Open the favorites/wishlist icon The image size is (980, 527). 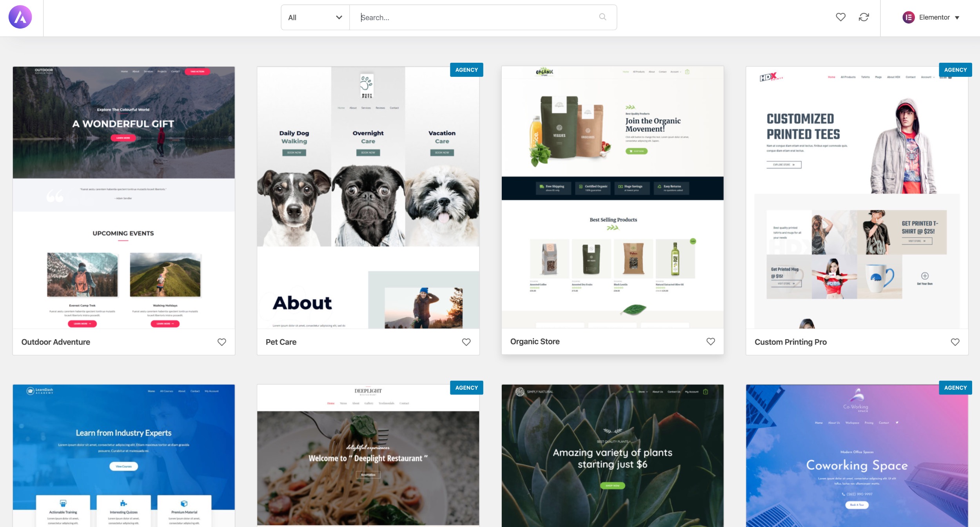[840, 18]
